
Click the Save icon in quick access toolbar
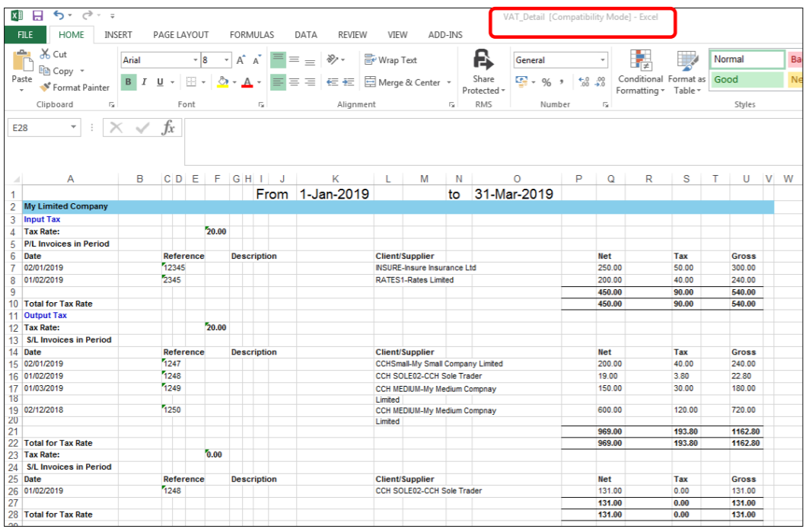click(37, 15)
